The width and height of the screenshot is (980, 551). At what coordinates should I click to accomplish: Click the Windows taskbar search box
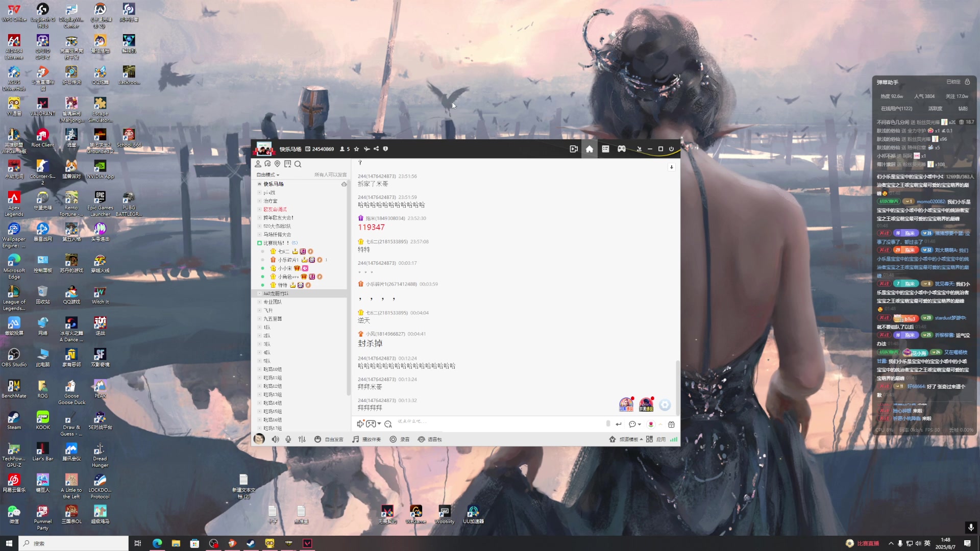[x=73, y=543]
